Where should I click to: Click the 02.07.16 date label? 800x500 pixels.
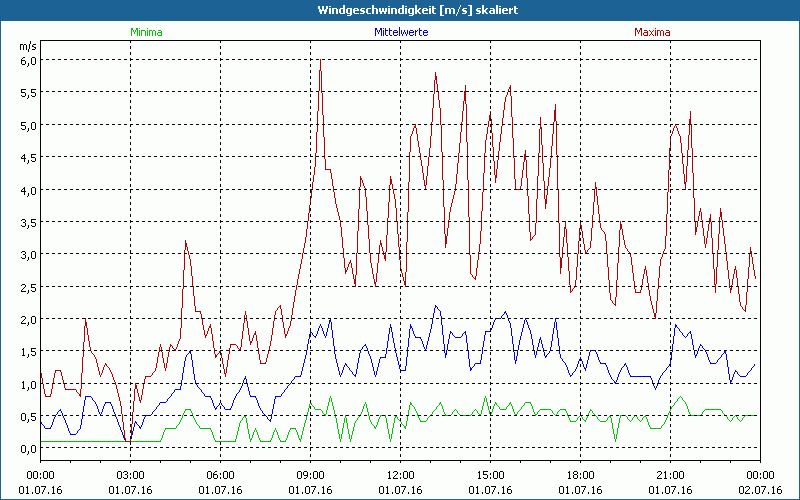click(x=760, y=490)
